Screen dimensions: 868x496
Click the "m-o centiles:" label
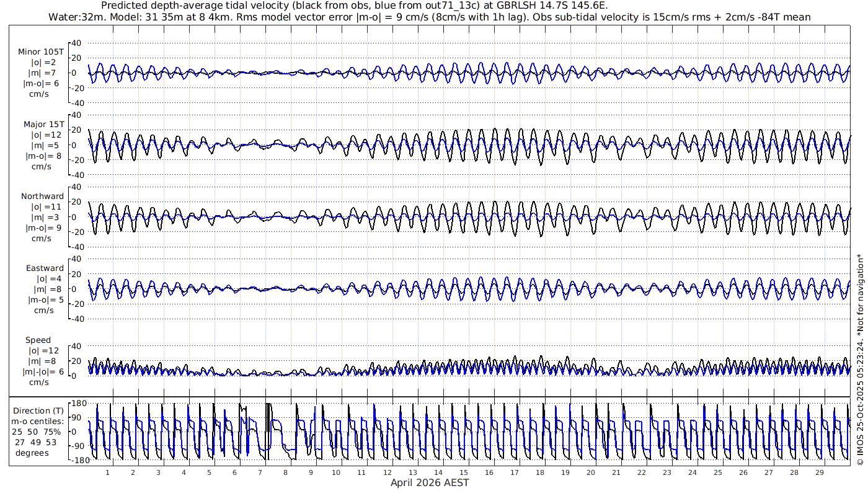point(38,422)
